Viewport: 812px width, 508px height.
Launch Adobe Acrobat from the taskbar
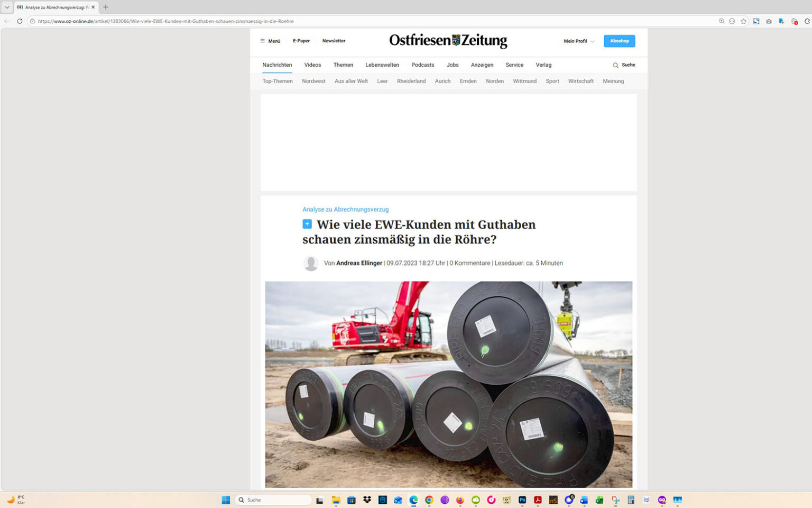point(537,500)
